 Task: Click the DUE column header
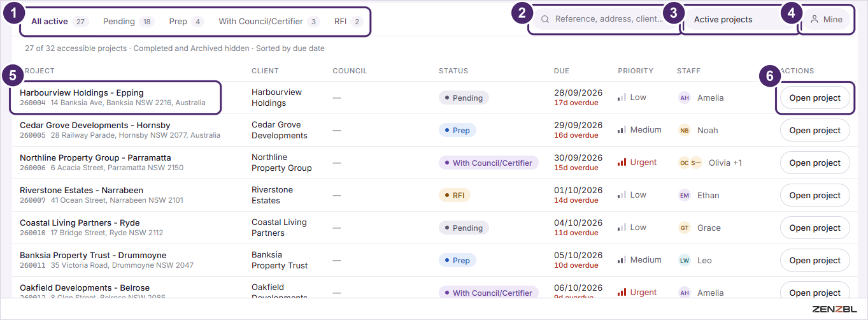pos(562,71)
